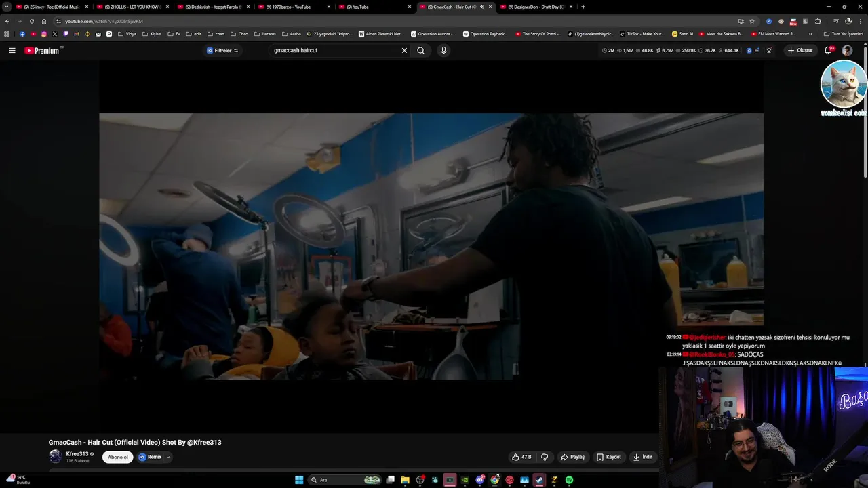Screen dimensions: 868x488
Task: Open the Instagram bookmark icon
Action: point(44,33)
